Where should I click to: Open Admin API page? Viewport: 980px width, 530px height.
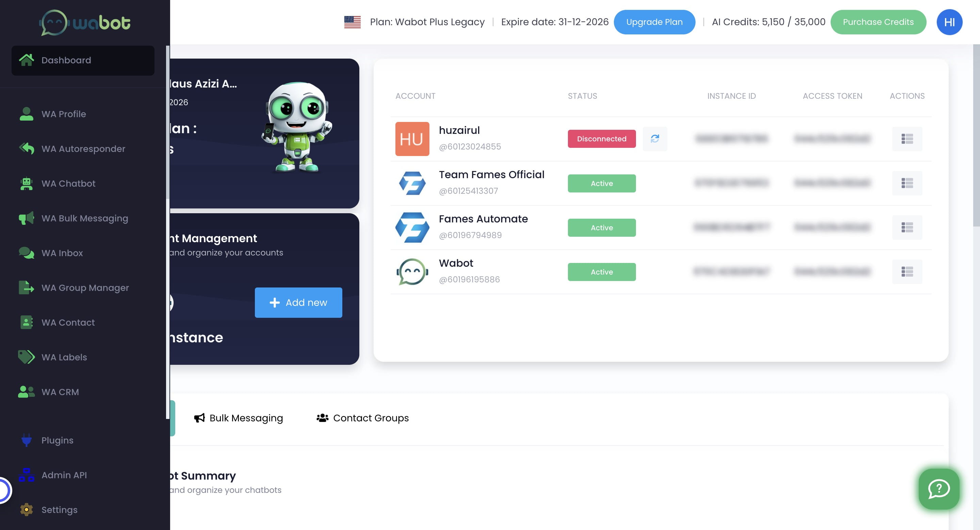tap(64, 475)
